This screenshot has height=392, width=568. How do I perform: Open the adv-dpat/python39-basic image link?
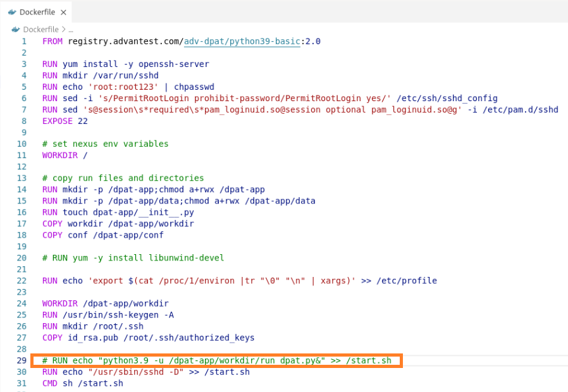pyautogui.click(x=242, y=41)
